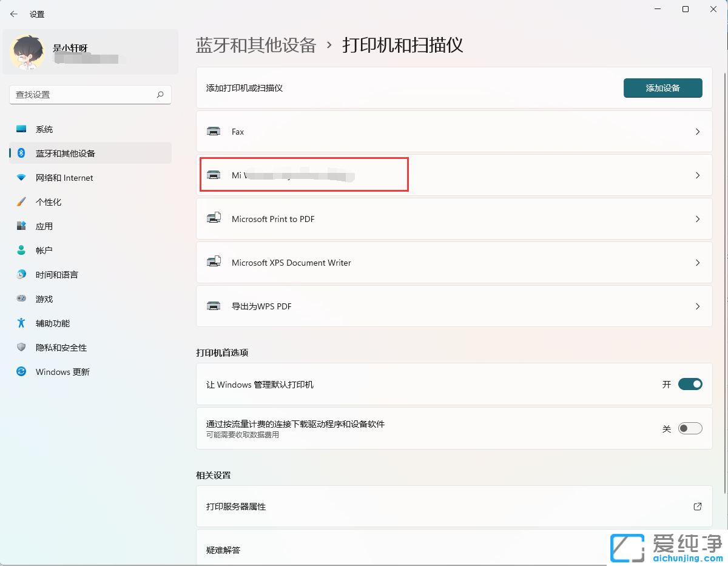Click the 添加设备 button
728x566 pixels.
click(662, 88)
